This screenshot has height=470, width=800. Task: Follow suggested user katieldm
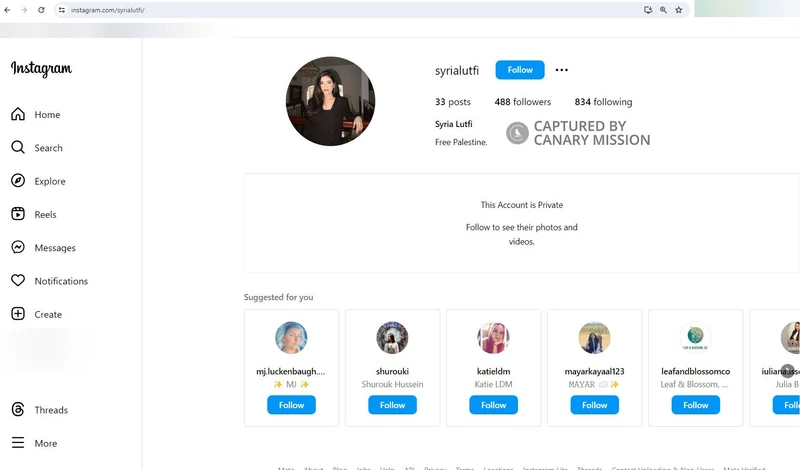point(493,405)
